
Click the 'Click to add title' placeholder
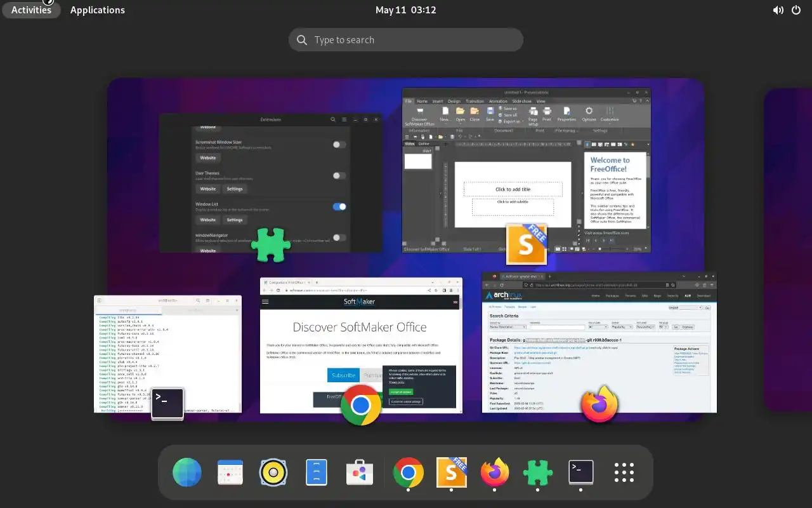(513, 189)
